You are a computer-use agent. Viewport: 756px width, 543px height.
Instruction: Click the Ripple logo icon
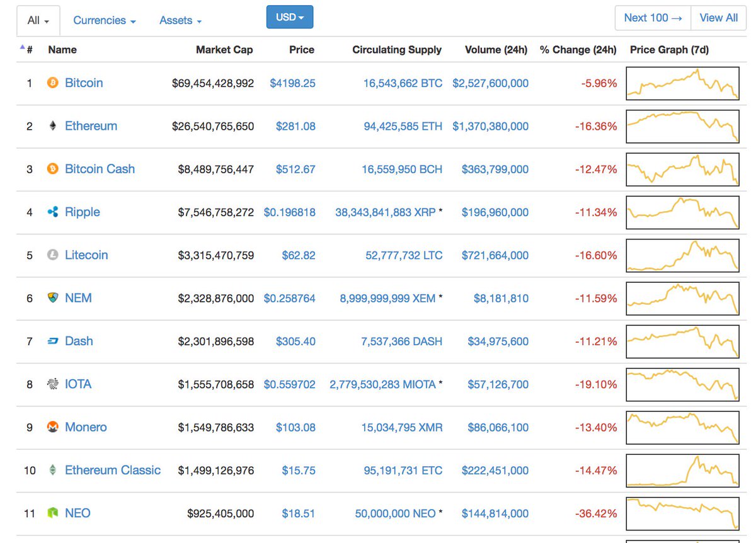pos(53,212)
